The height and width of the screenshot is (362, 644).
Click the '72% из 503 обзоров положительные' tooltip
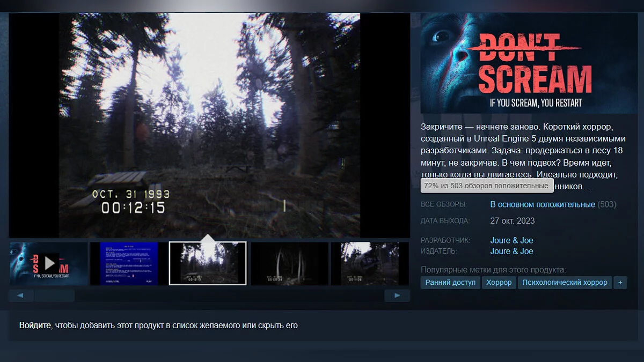coord(487,186)
